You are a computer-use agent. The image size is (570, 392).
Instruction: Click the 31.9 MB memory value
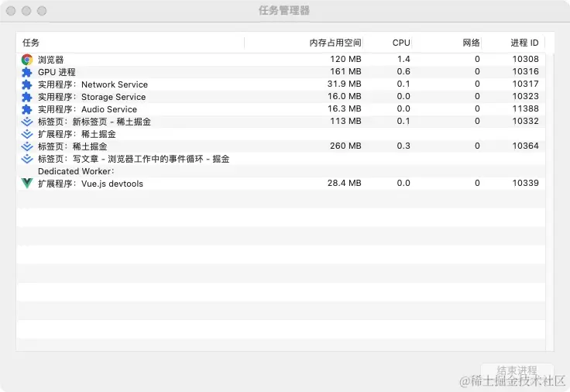[x=345, y=84]
